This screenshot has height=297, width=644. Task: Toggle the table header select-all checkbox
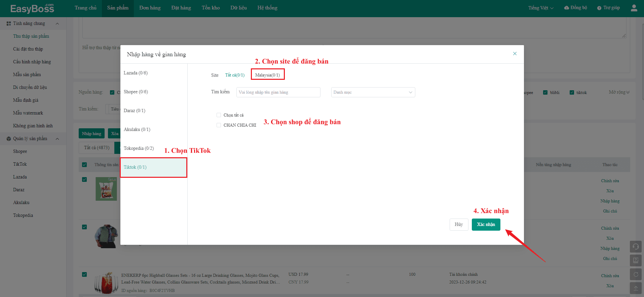coord(84,165)
